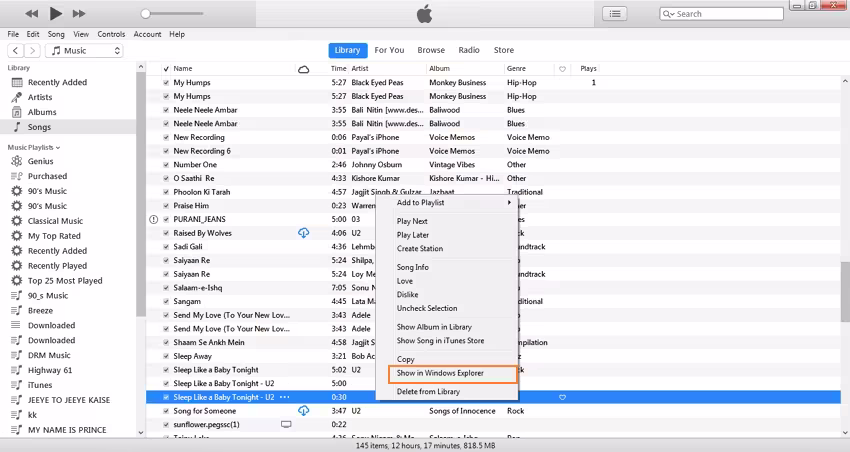Open the Controls menu

111,34
